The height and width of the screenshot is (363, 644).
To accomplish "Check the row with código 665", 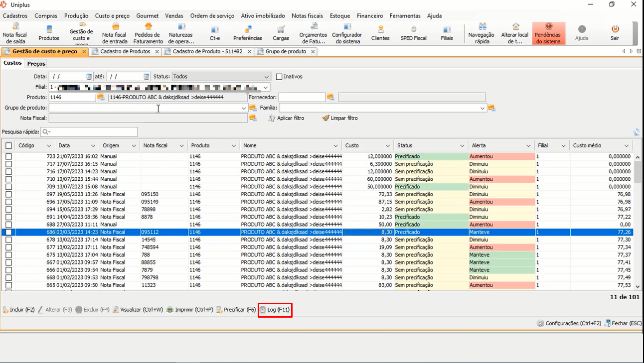I will [x=8, y=285].
